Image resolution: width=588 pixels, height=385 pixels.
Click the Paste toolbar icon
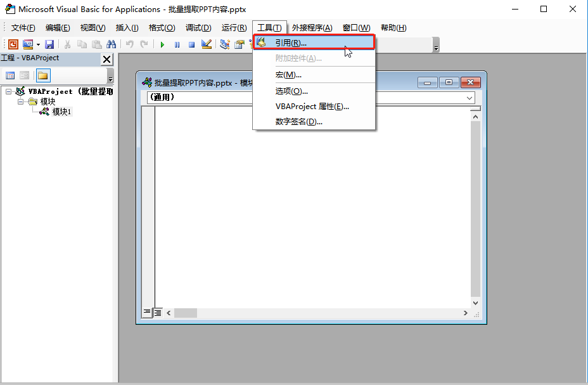point(97,44)
